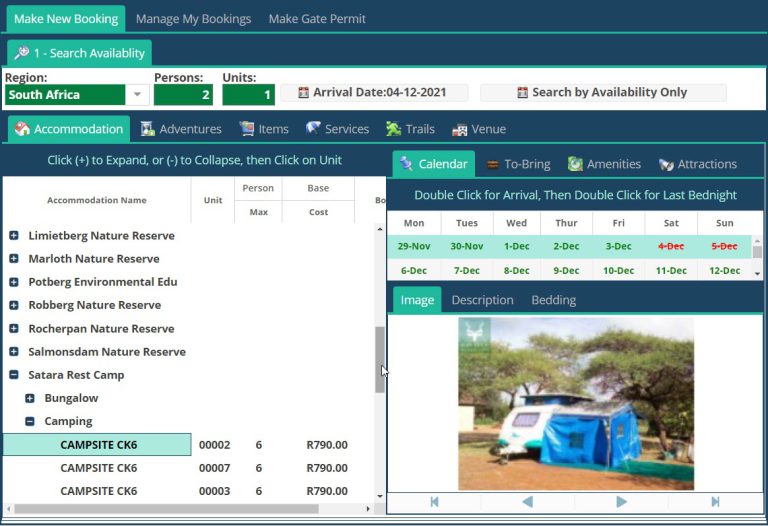Click the South Africa region field
The height and width of the screenshot is (526, 768).
(x=65, y=95)
